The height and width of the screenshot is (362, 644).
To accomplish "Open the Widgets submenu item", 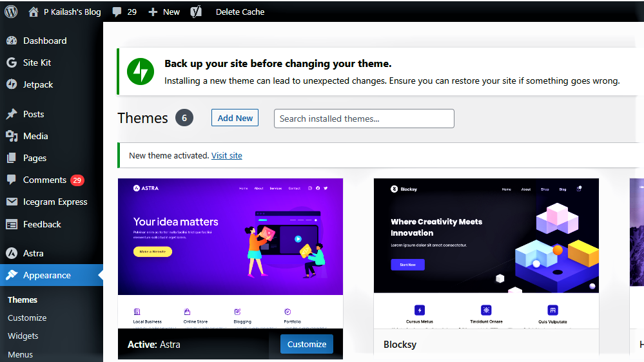I will pyautogui.click(x=23, y=336).
